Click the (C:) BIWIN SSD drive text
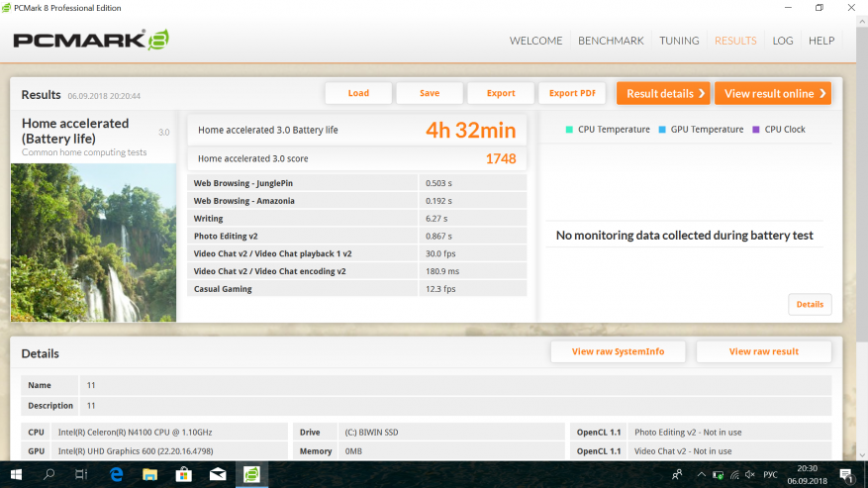The image size is (868, 488). click(x=371, y=432)
